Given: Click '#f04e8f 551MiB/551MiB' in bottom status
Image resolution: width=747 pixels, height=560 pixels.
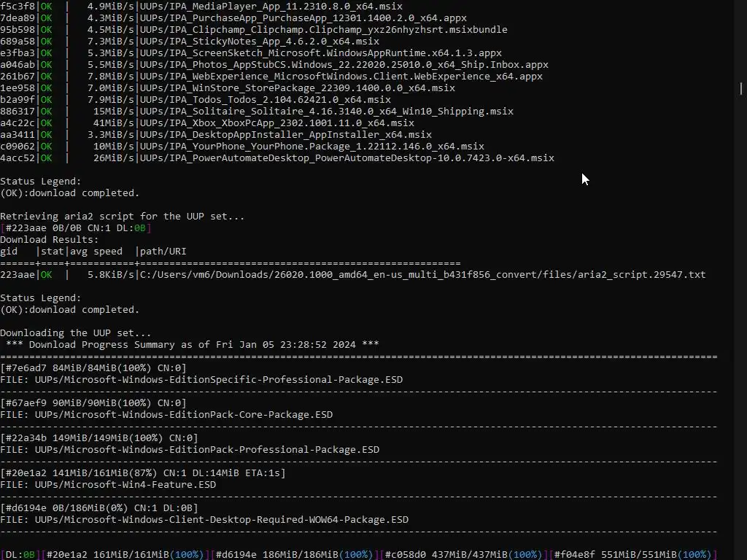Looking at the screenshot, I should (616, 555).
